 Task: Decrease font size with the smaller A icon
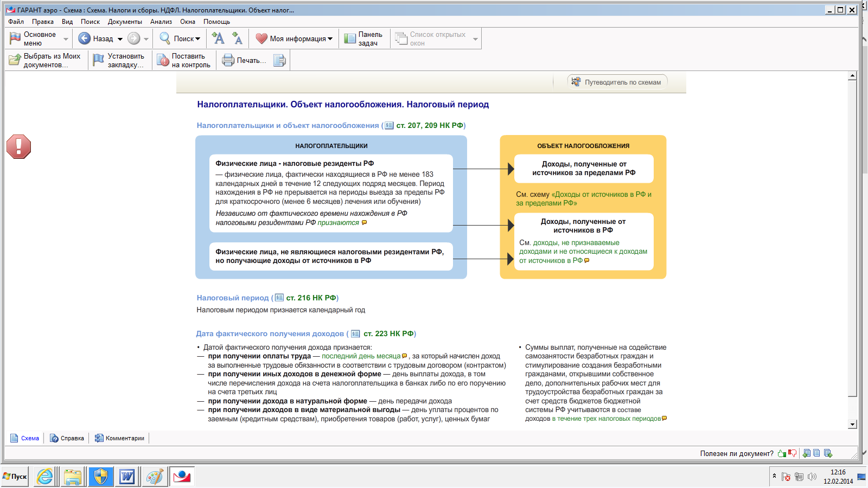tap(237, 38)
